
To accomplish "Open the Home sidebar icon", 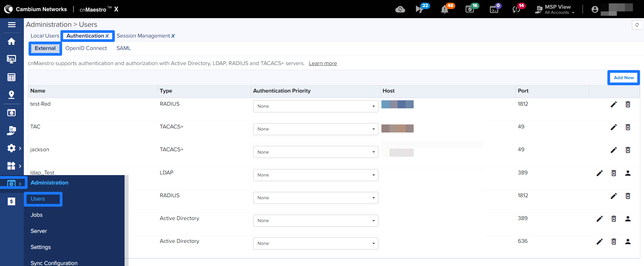I will 11,41.
